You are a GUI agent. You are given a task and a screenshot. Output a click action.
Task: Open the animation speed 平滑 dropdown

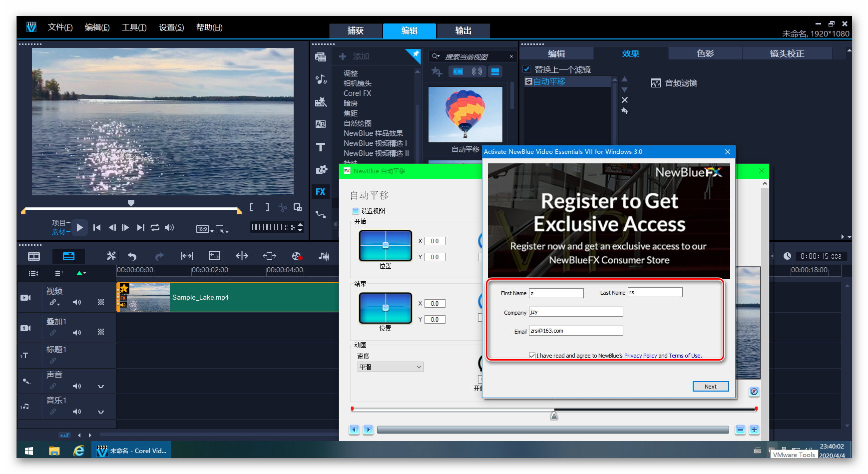tap(390, 367)
